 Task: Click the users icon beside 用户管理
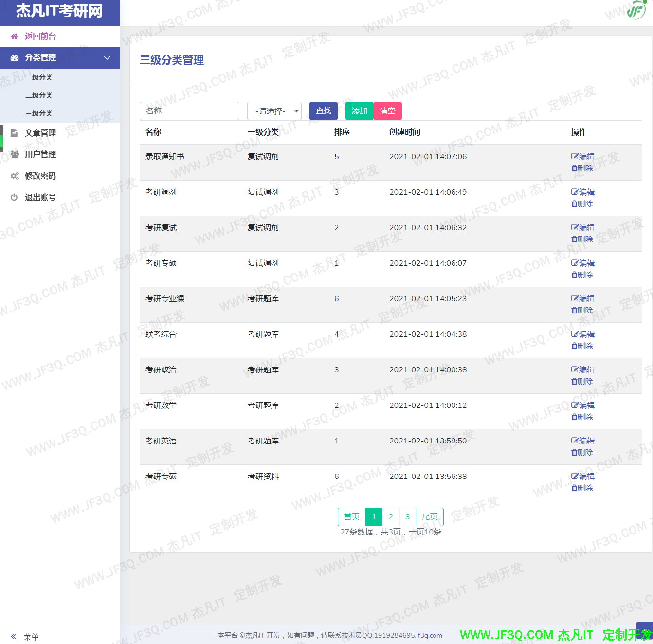click(15, 154)
